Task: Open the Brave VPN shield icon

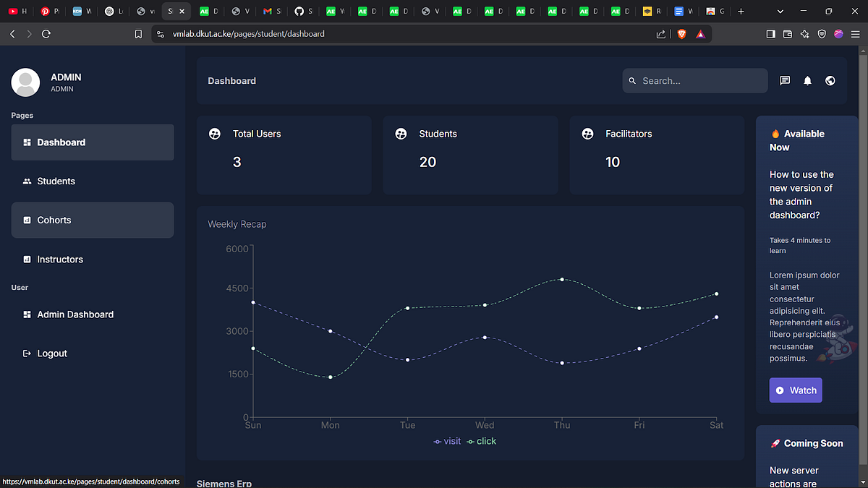Action: tap(822, 34)
